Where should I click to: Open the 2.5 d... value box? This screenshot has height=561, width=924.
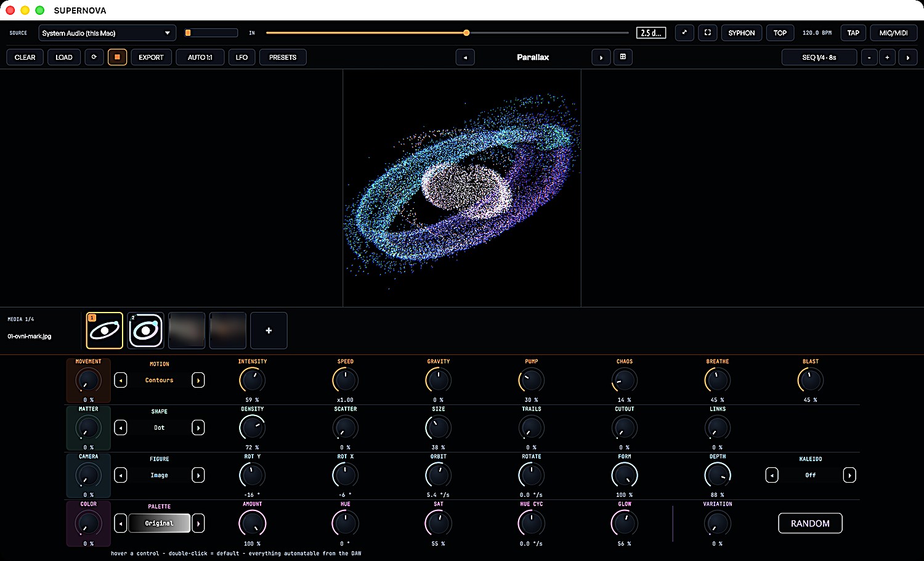(652, 33)
